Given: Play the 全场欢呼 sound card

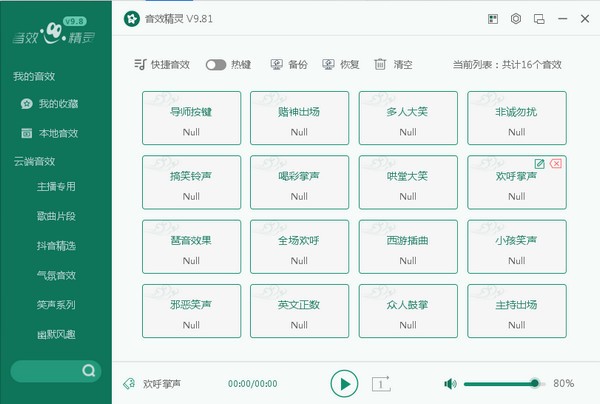Looking at the screenshot, I should pos(300,247).
